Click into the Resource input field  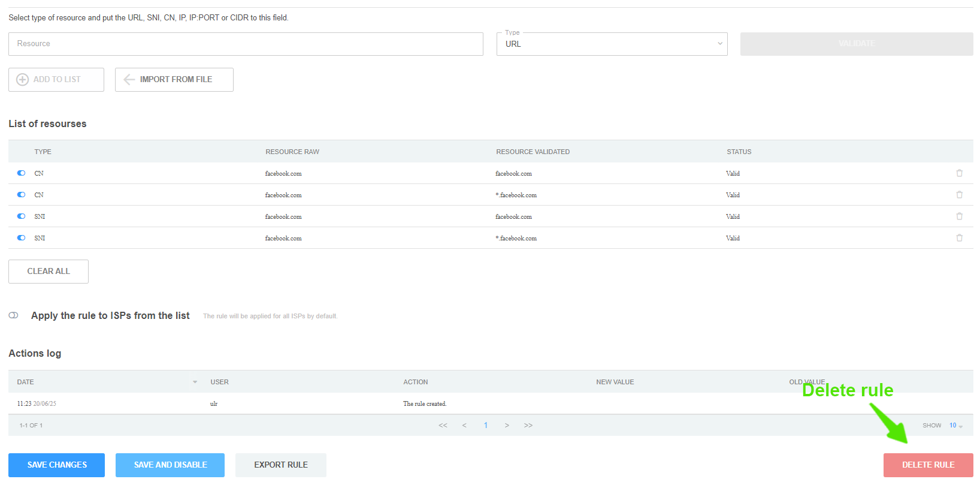click(x=246, y=44)
